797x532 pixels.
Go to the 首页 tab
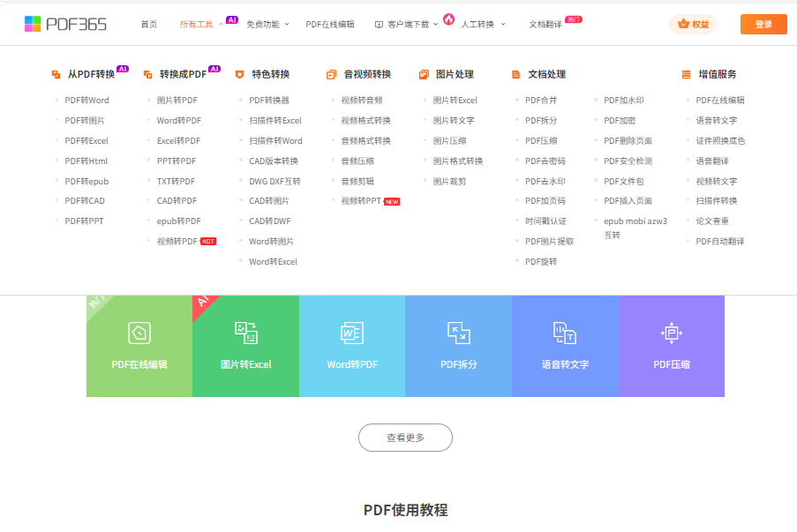pyautogui.click(x=149, y=25)
